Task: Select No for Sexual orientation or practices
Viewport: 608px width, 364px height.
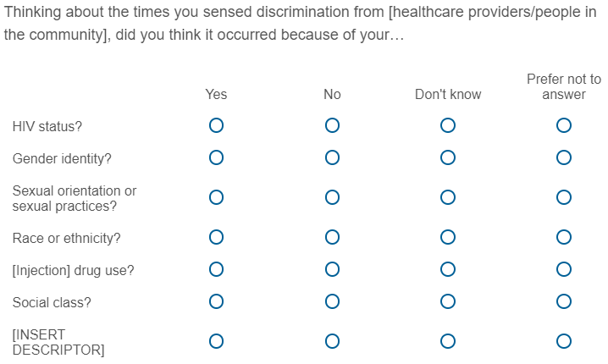Action: [x=332, y=198]
